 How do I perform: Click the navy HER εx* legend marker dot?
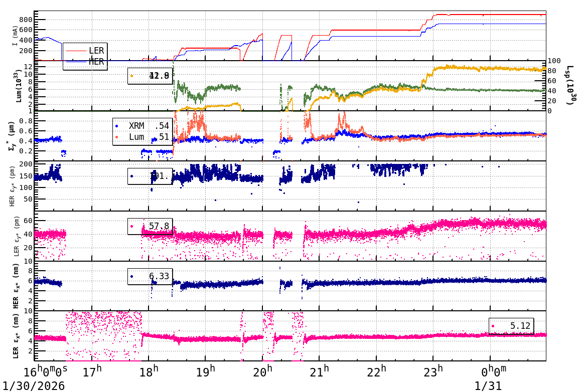(132, 275)
